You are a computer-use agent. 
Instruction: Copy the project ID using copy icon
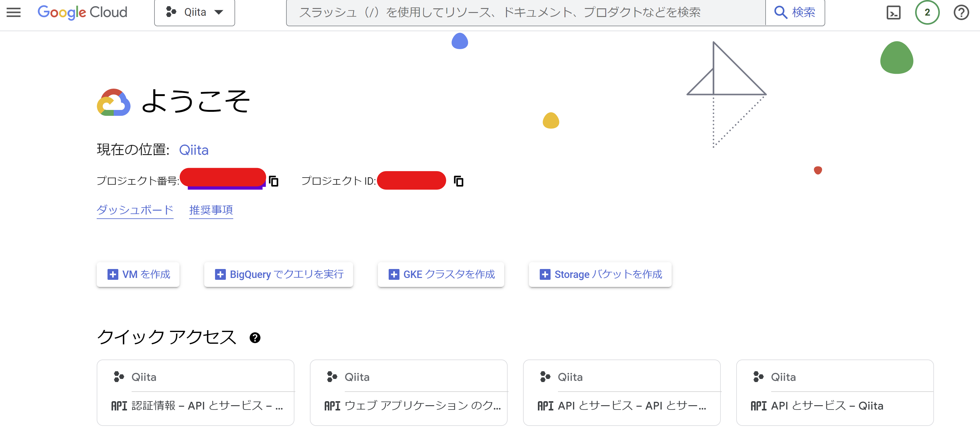click(458, 181)
